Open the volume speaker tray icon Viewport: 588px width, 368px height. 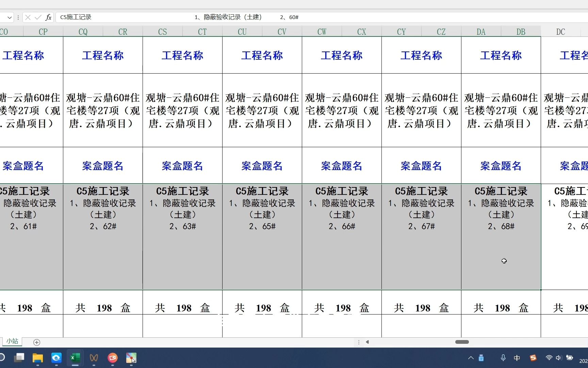point(558,358)
